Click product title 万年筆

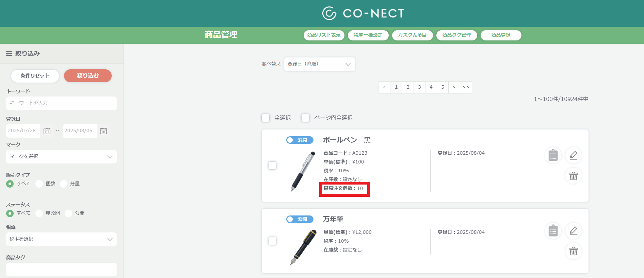(333, 219)
